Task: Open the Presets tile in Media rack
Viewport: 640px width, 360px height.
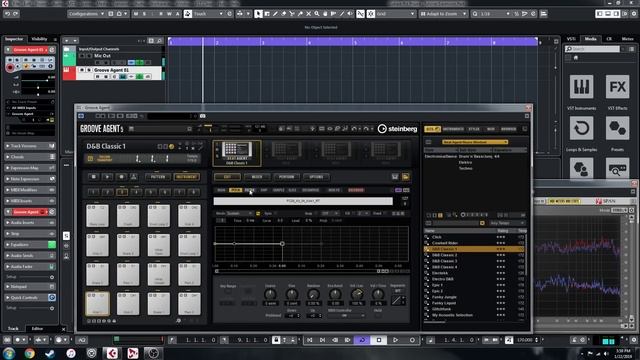Action: pos(617,128)
